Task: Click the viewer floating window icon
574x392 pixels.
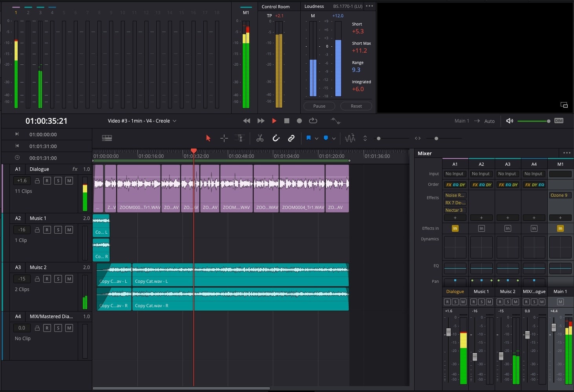Action: [564, 105]
